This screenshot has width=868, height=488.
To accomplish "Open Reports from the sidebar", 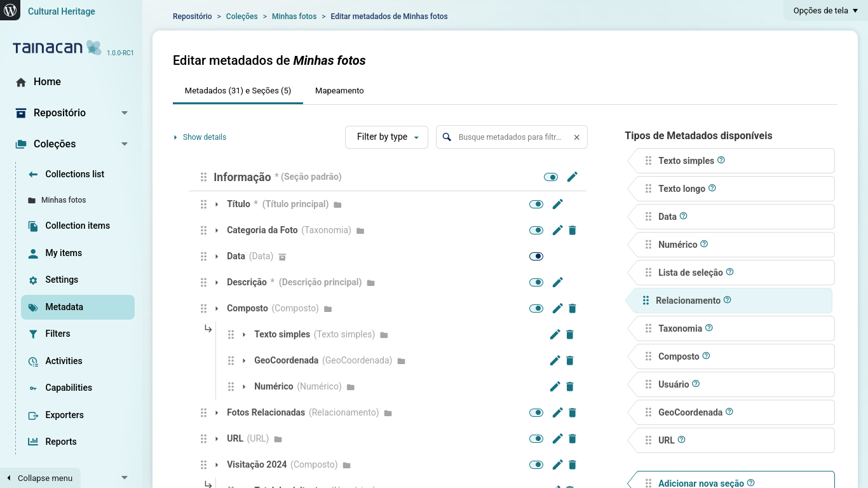I will tap(60, 441).
